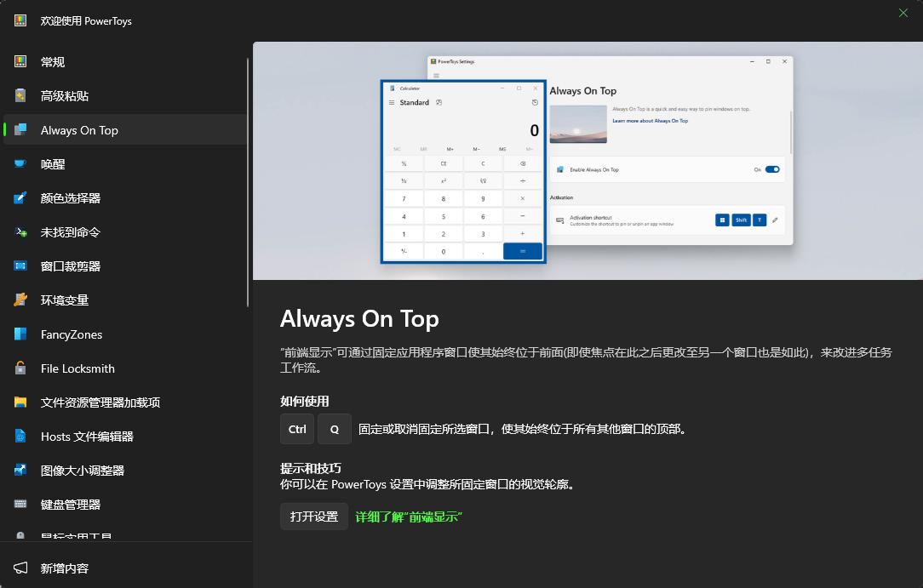
Task: Click the 图像大小调整器 icon
Action: click(x=20, y=471)
